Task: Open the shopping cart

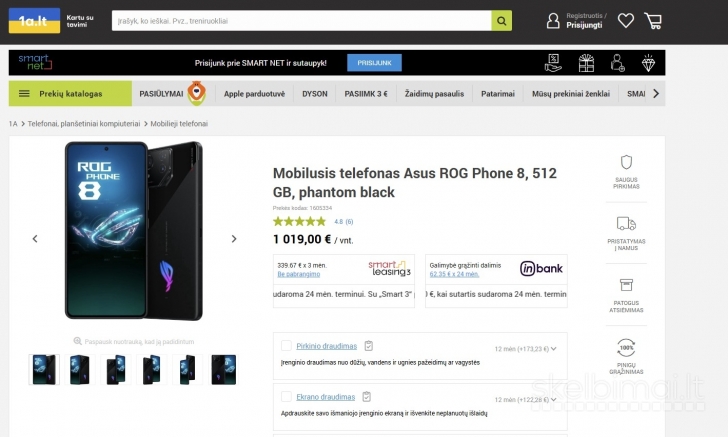Action: point(653,21)
